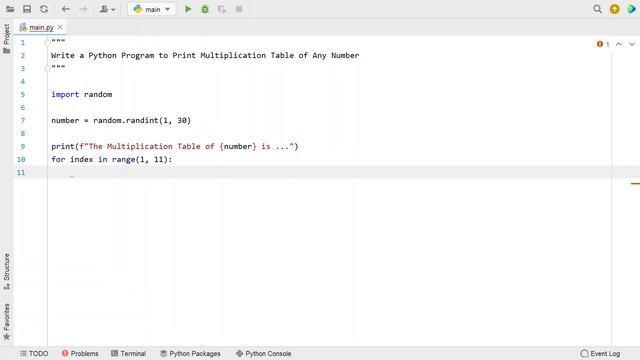This screenshot has width=640, height=360.
Task: Click the print f-string line
Action: pyautogui.click(x=175, y=146)
